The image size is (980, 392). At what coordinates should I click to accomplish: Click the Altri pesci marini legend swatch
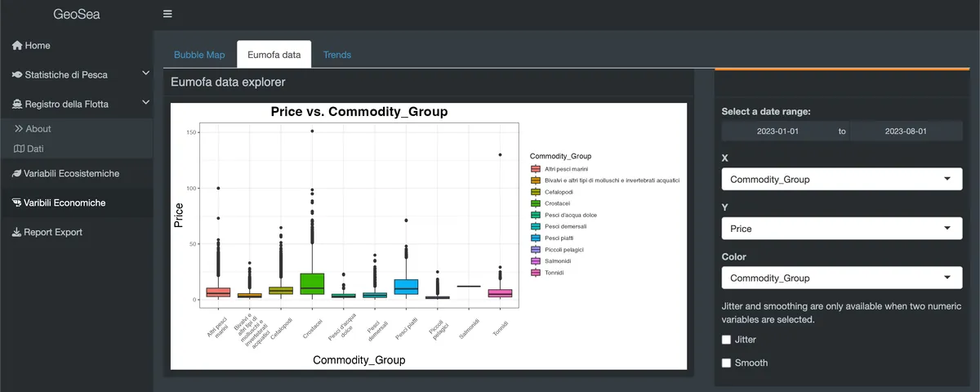click(536, 168)
